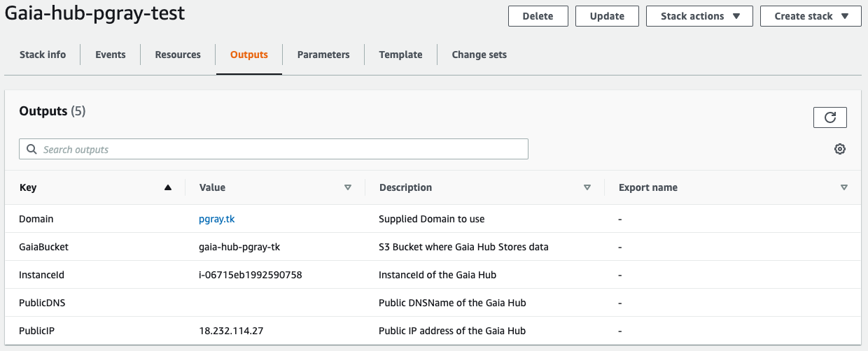The width and height of the screenshot is (868, 351).
Task: Click the Value column header
Action: 212,187
